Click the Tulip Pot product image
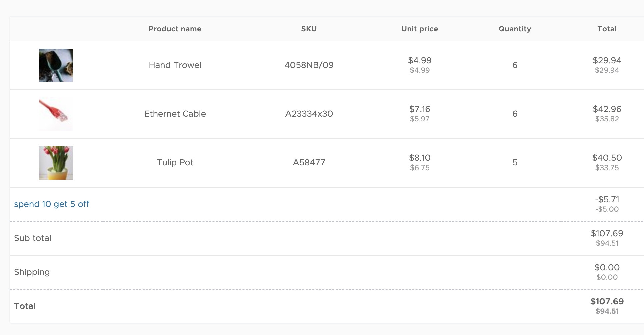Viewport: 644px width, 335px height. point(56,163)
